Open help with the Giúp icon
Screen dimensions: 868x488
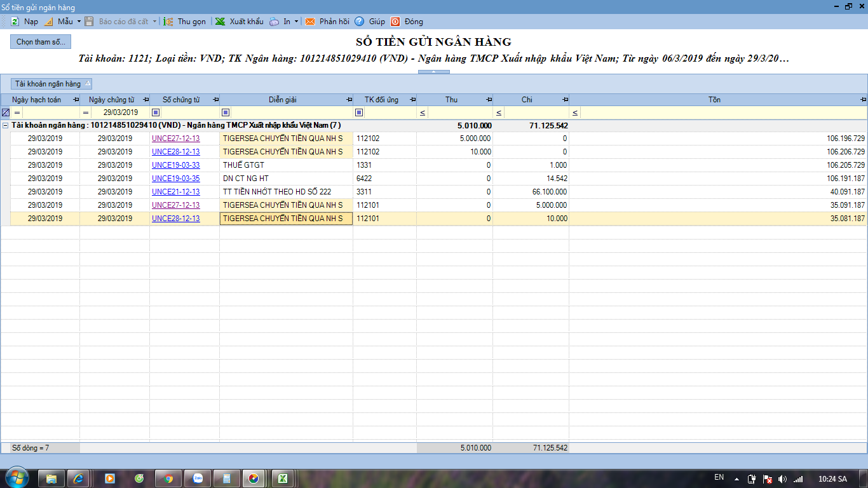pos(360,22)
